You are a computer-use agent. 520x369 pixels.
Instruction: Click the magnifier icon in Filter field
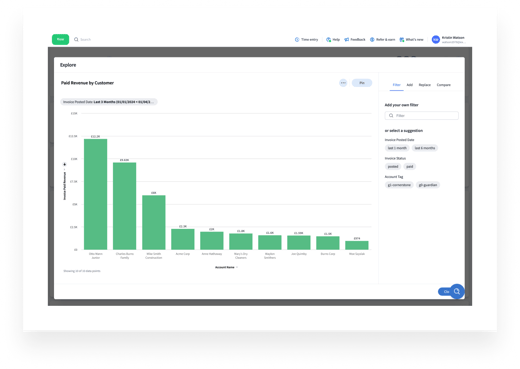(391, 115)
